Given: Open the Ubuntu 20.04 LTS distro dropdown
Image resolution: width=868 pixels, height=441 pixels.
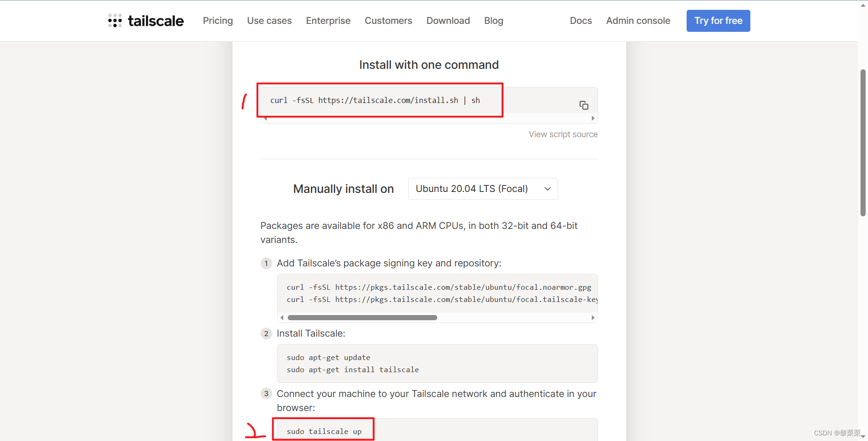Looking at the screenshot, I should pos(483,189).
